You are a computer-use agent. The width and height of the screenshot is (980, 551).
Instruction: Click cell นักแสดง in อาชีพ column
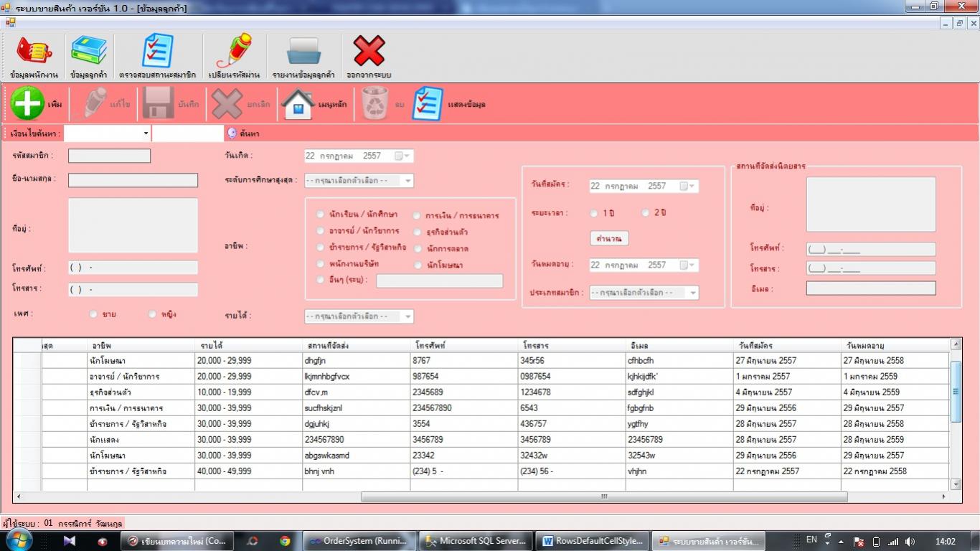tap(141, 440)
